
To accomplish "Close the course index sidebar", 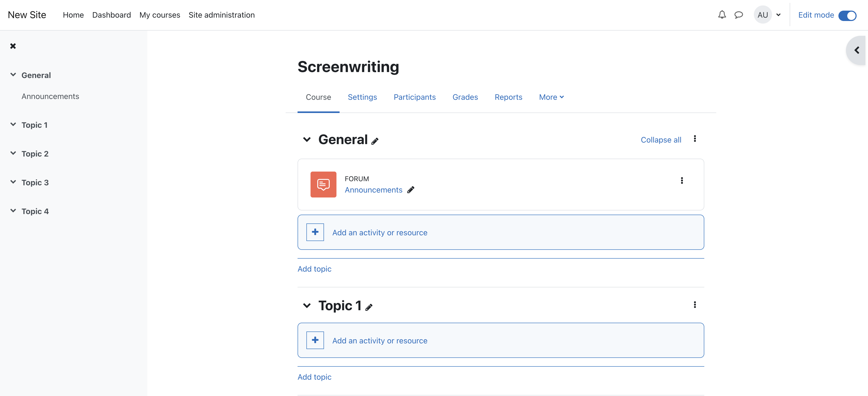I will [13, 46].
